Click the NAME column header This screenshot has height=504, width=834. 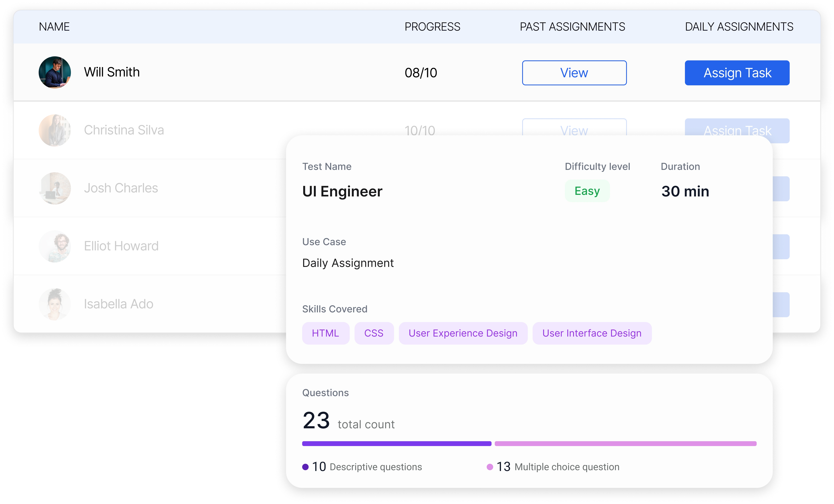coord(54,27)
